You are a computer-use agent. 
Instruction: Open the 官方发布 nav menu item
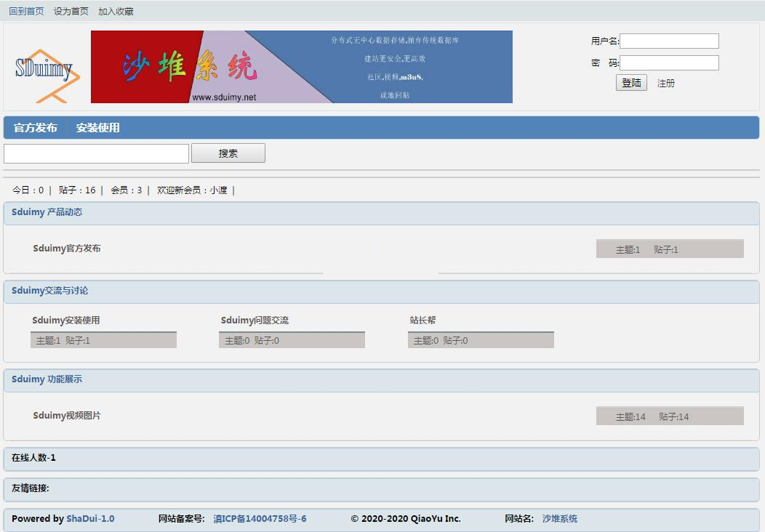[x=36, y=128]
